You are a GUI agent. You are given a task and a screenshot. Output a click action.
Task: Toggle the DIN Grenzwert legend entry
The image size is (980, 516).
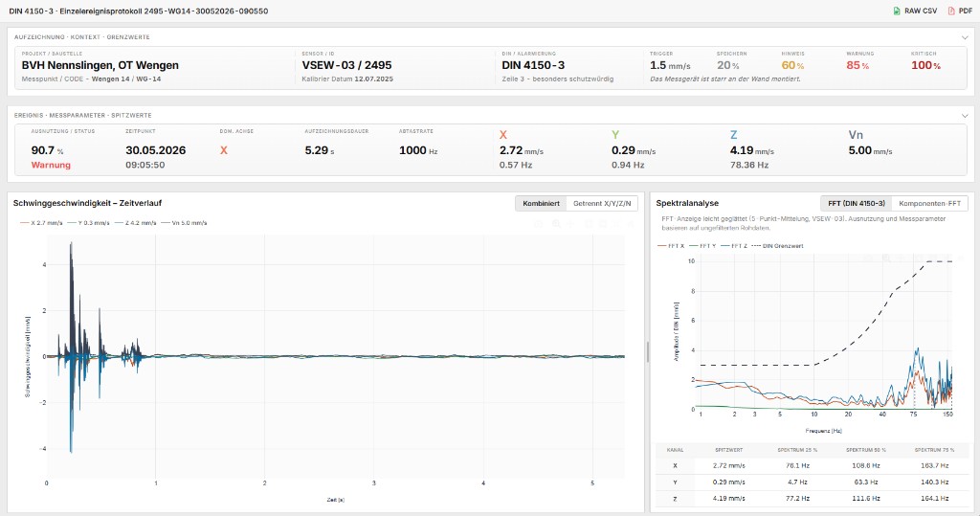click(x=777, y=246)
